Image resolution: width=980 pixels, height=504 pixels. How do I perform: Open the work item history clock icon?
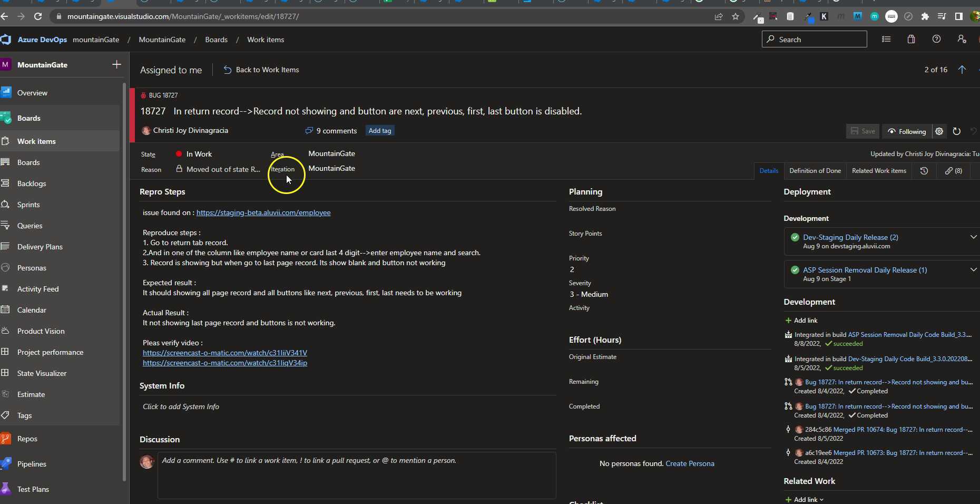pyautogui.click(x=924, y=170)
